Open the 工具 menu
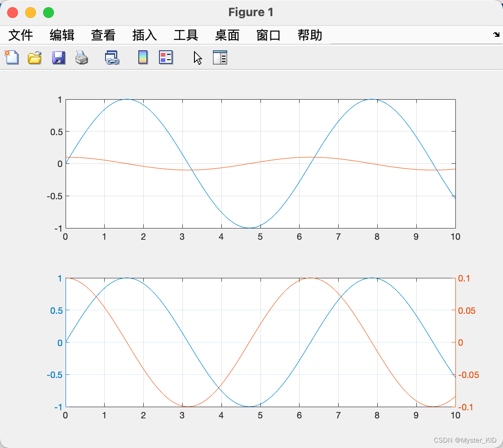Screen dimensions: 503x448 pyautogui.click(x=186, y=35)
